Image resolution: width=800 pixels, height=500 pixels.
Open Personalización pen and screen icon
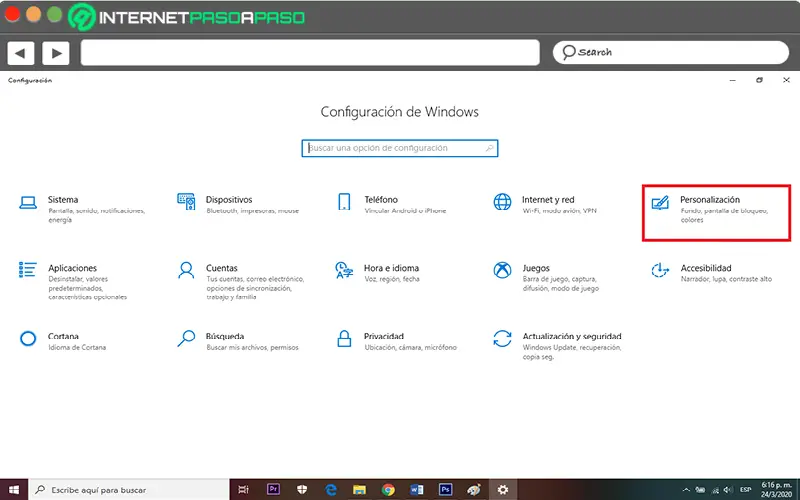click(660, 203)
